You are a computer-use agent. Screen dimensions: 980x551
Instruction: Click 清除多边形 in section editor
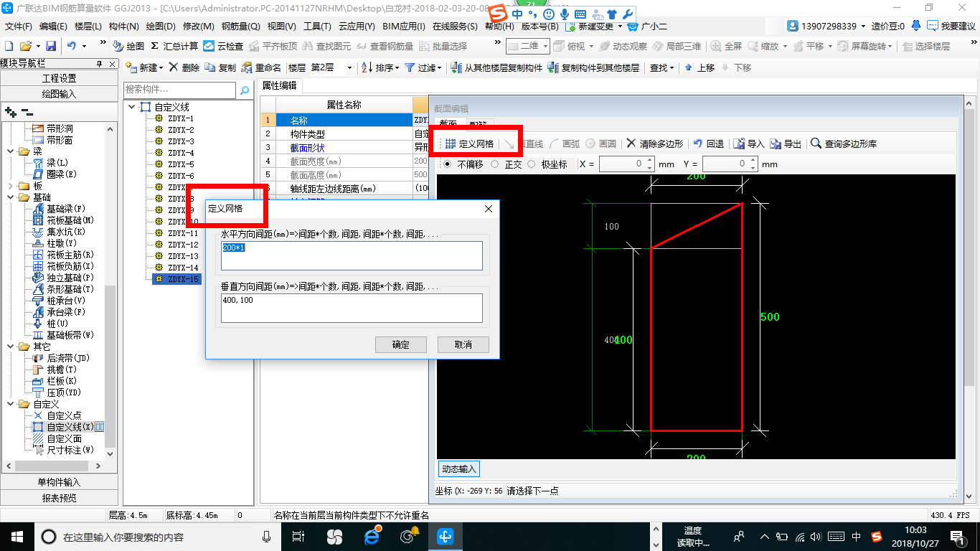point(655,143)
